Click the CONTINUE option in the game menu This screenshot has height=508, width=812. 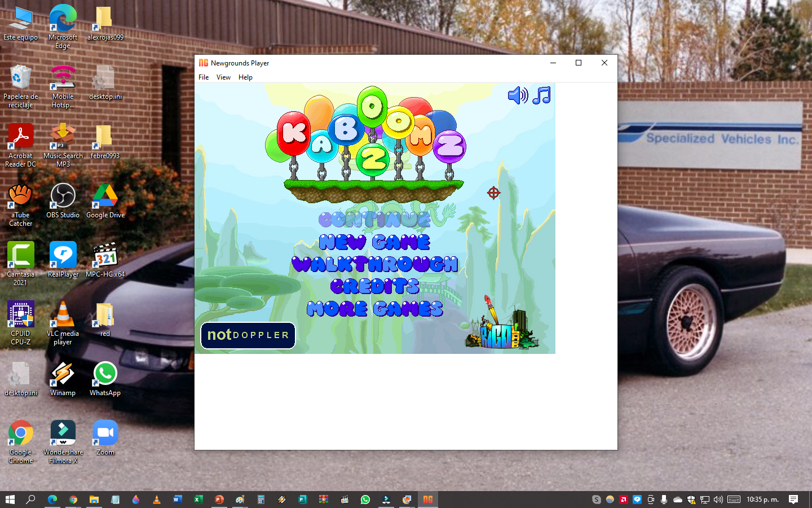click(374, 220)
